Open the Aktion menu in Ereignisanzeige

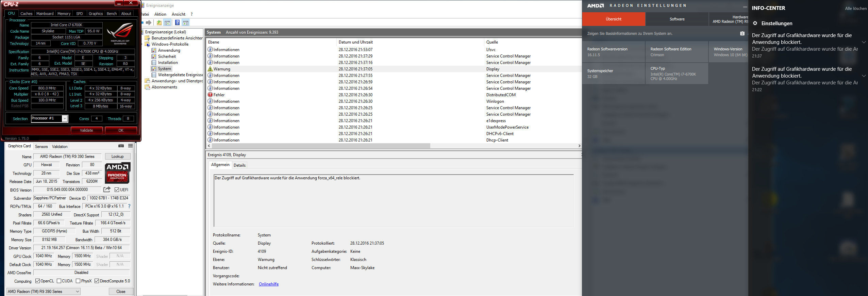point(160,14)
